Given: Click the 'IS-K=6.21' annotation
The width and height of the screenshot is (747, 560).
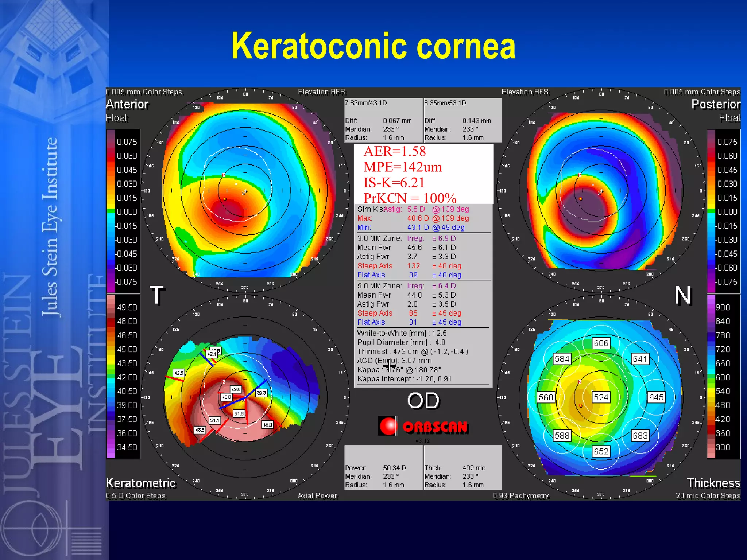Looking at the screenshot, I should tap(394, 183).
